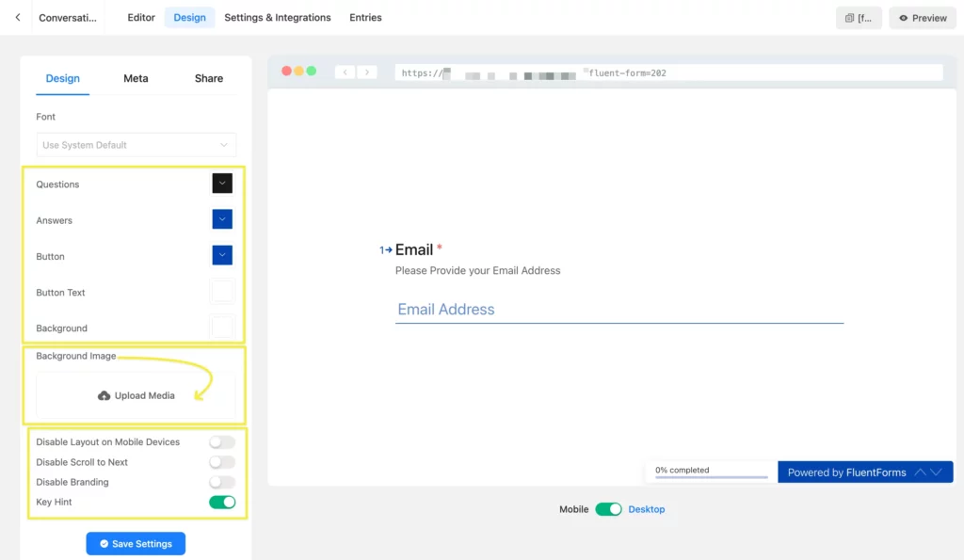Click the Email Address input field
964x560 pixels.
pyautogui.click(x=619, y=310)
